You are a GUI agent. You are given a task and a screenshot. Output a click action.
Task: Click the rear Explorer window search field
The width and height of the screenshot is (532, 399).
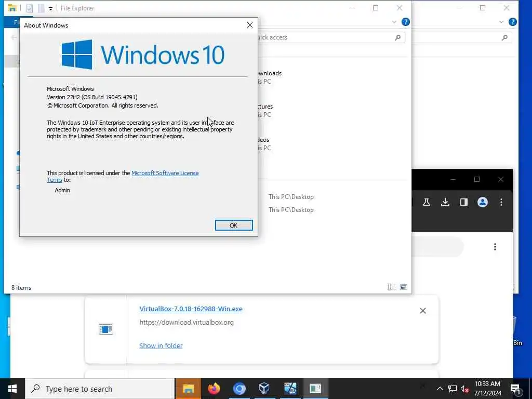click(x=461, y=37)
